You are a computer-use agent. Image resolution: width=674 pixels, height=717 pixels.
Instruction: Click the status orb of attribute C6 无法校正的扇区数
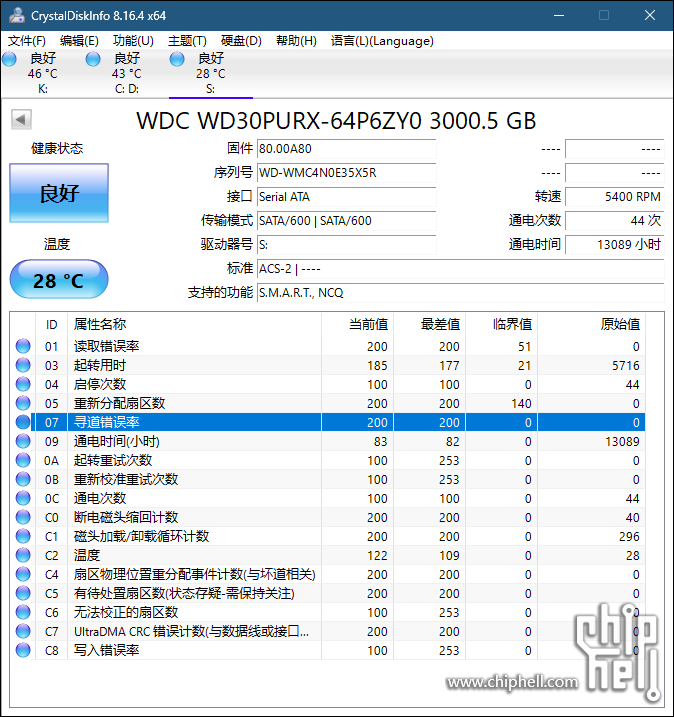(23, 612)
